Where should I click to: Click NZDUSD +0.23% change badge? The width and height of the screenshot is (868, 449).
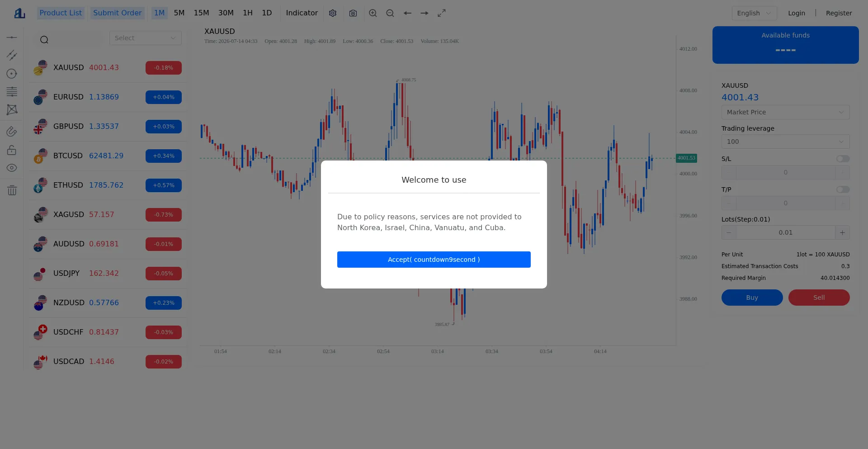click(x=164, y=303)
